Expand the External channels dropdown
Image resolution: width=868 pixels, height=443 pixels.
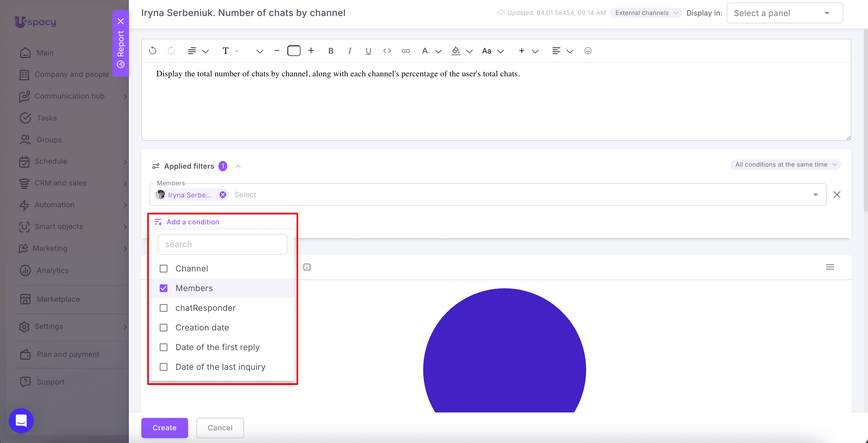[x=646, y=13]
